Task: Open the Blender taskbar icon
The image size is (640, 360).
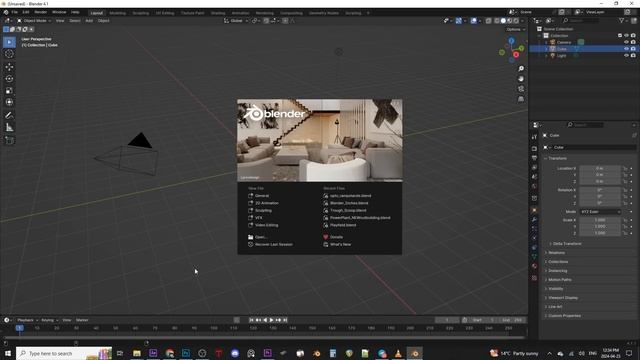Action: pyautogui.click(x=414, y=353)
